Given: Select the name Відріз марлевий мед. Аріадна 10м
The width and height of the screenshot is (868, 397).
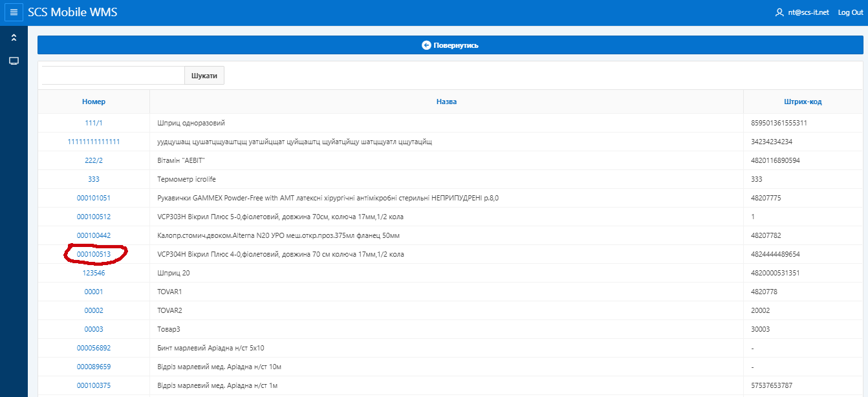Looking at the screenshot, I should pyautogui.click(x=219, y=367).
